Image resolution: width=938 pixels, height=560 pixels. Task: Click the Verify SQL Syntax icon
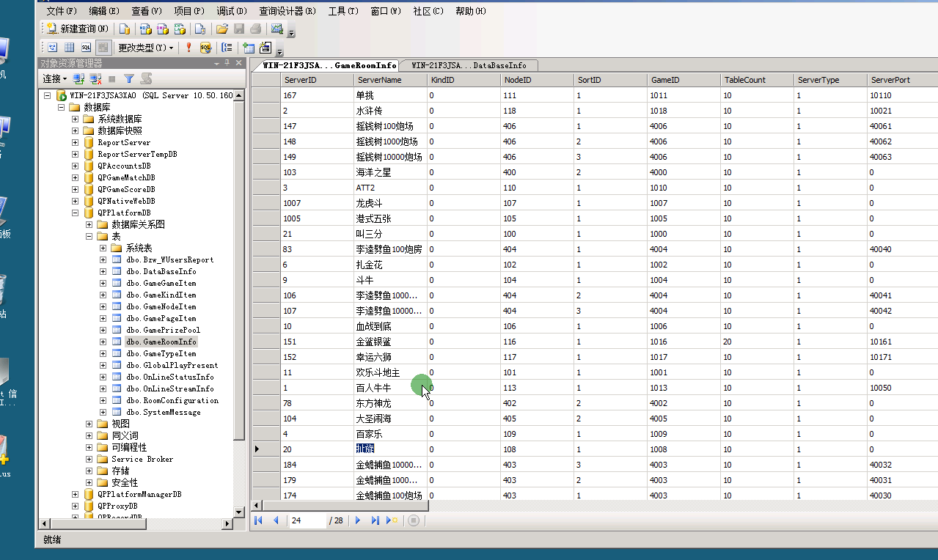pos(206,47)
